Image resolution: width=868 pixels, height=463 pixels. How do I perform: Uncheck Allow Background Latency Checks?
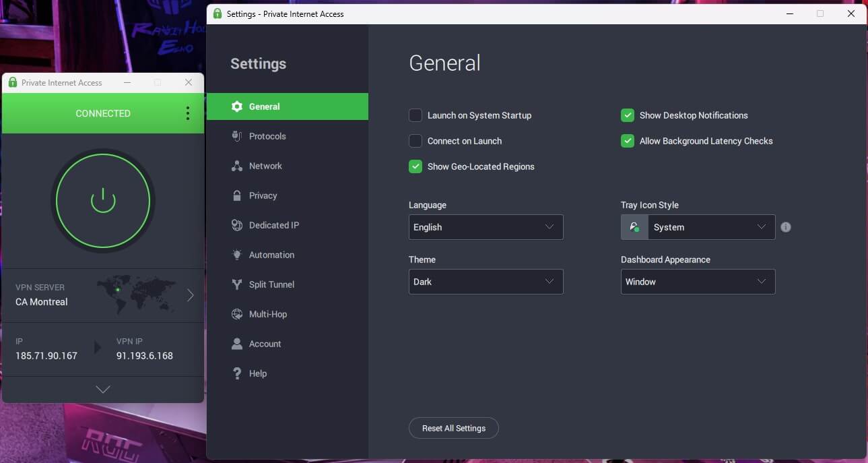[628, 141]
